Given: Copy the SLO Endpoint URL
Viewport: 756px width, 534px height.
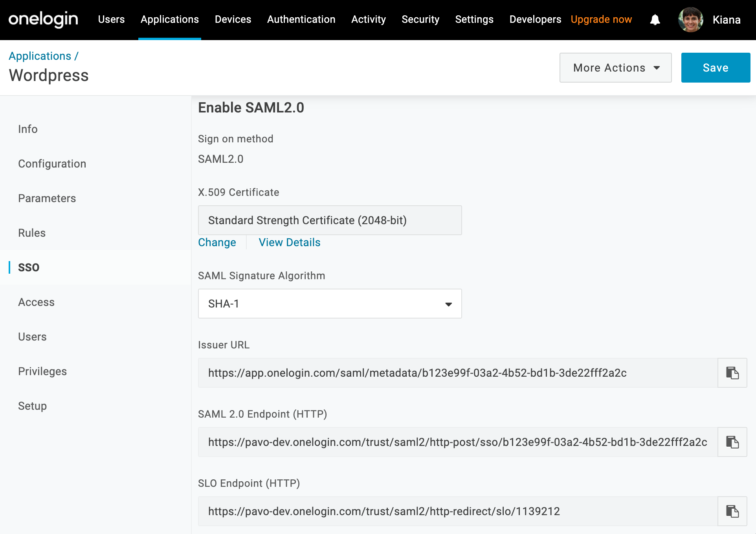Looking at the screenshot, I should [x=732, y=511].
